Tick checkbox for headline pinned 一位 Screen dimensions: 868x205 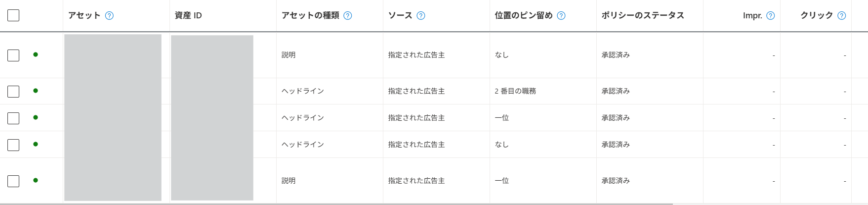[x=13, y=118]
